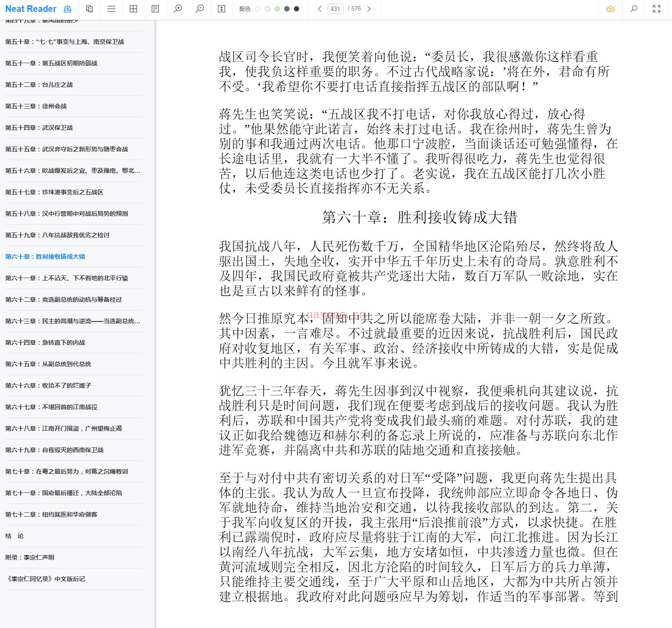Open chapter 第六十五章：从副总统到代总统

click(74, 364)
